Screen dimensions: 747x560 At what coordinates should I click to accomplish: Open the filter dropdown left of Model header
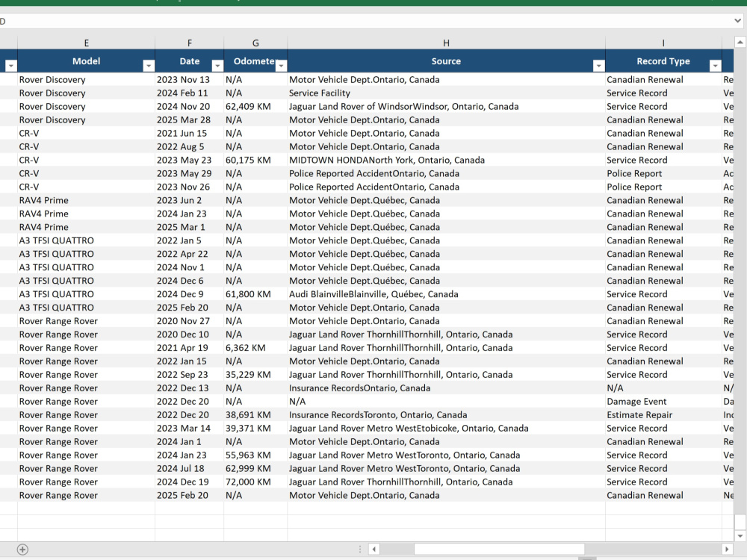click(x=11, y=66)
